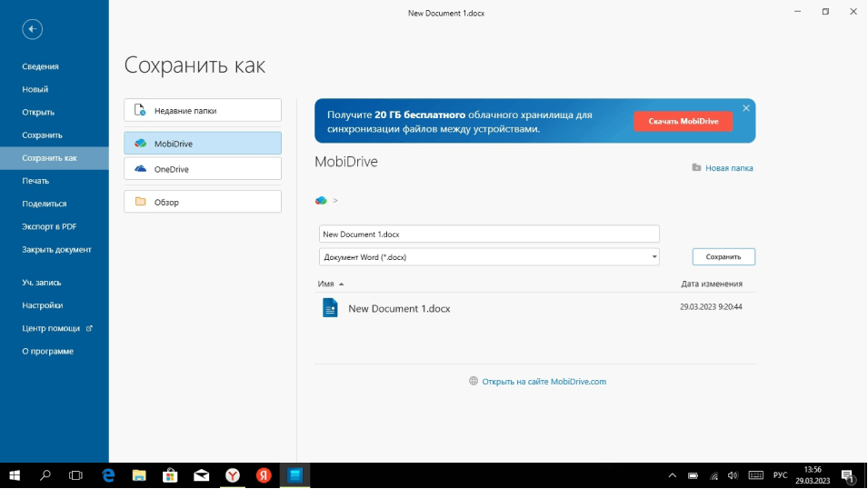Click Скачать MobiDrive banner button
This screenshot has width=868, height=489.
click(683, 121)
